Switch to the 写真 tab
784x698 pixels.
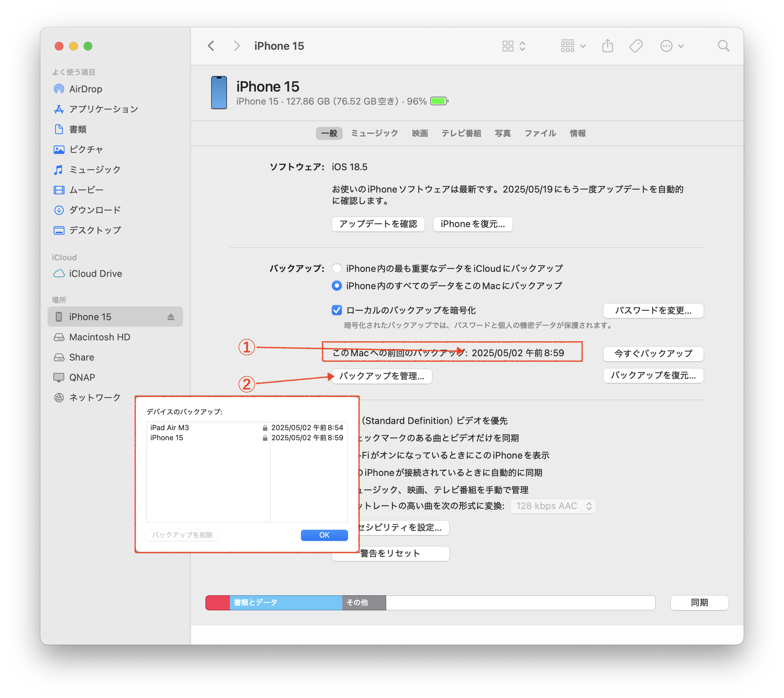coord(503,133)
